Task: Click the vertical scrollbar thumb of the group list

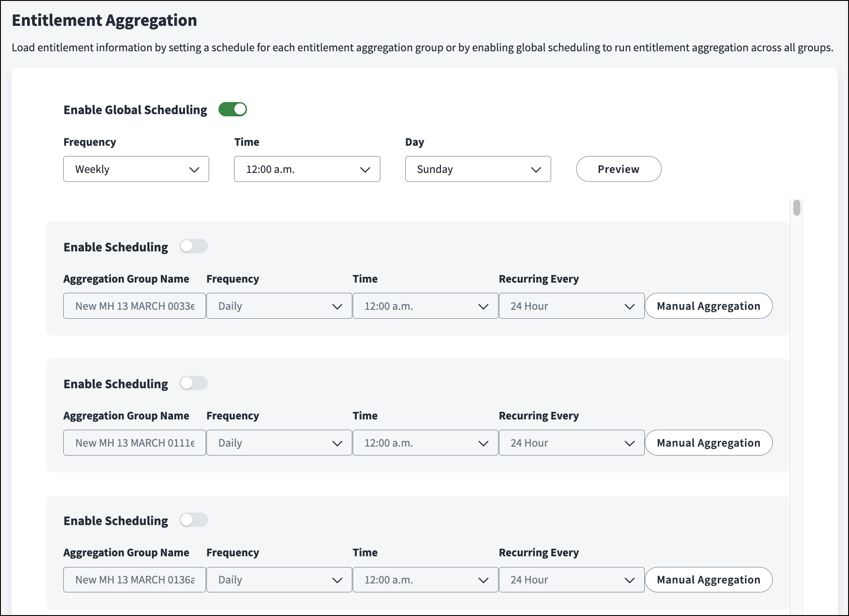Action: (796, 208)
